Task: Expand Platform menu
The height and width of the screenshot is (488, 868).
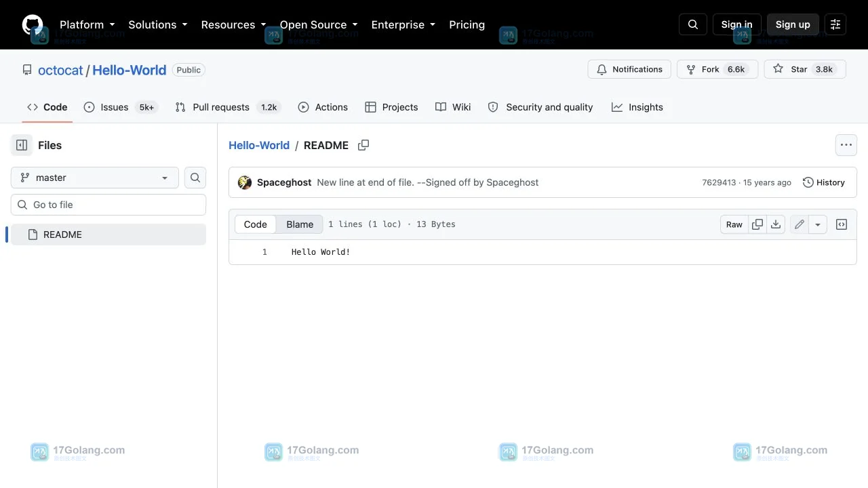Action: pyautogui.click(x=87, y=24)
